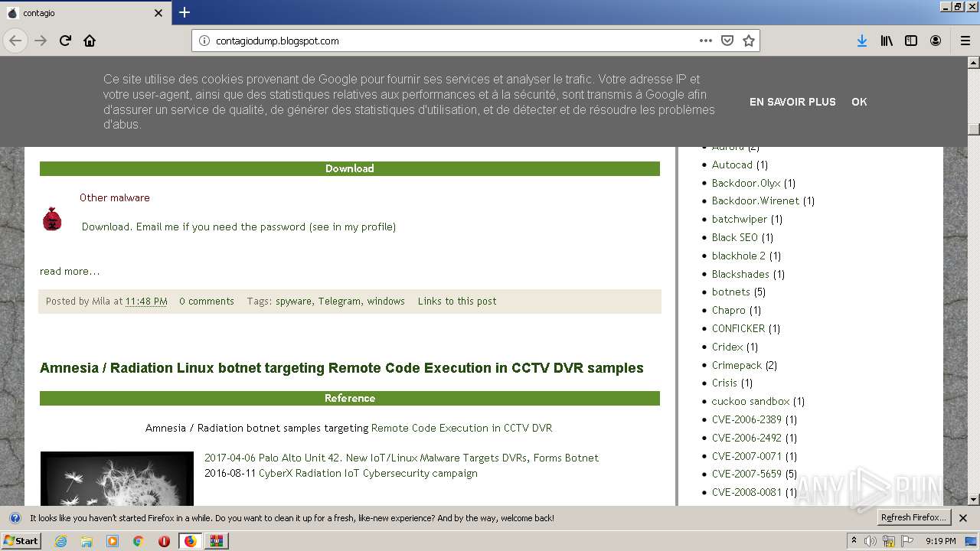Open batchwiper label
This screenshot has width=980, height=551.
pos(740,219)
